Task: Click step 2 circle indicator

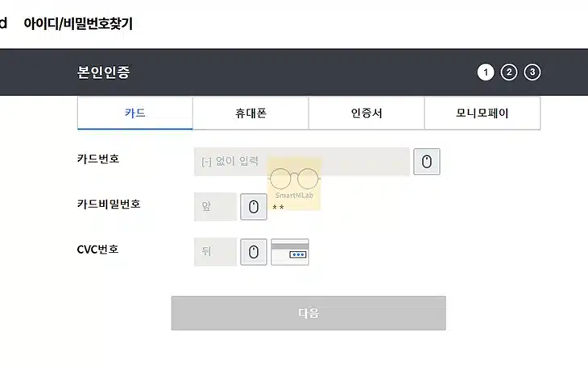Action: (x=508, y=72)
